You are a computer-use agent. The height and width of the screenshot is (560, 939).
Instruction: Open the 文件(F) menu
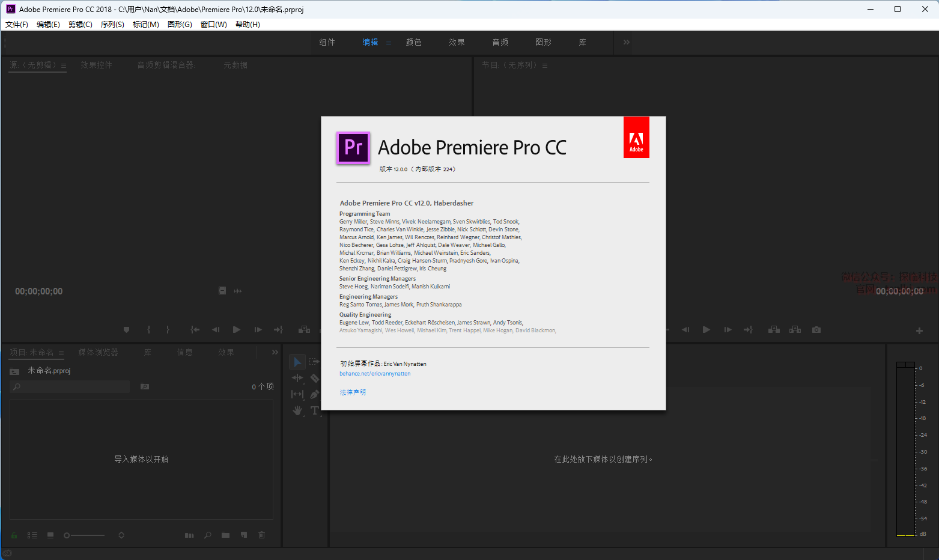click(x=17, y=25)
